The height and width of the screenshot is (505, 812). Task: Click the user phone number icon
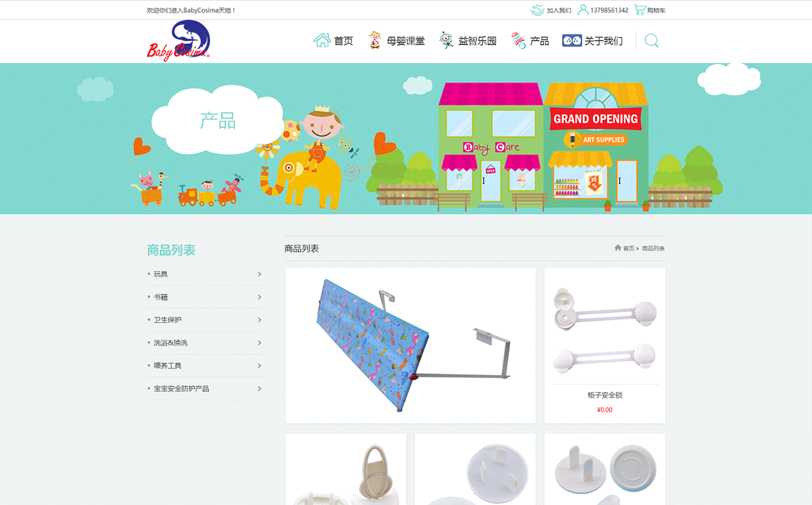[x=583, y=10]
